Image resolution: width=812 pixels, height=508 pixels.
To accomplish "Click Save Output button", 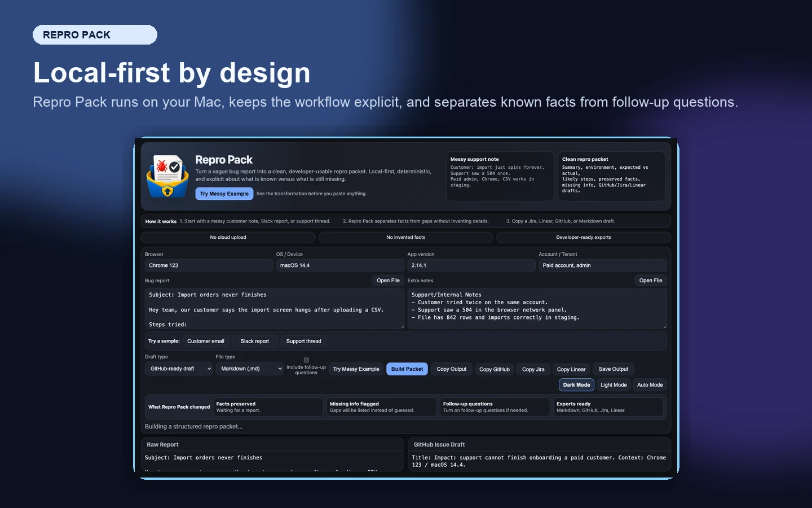I will tap(614, 369).
